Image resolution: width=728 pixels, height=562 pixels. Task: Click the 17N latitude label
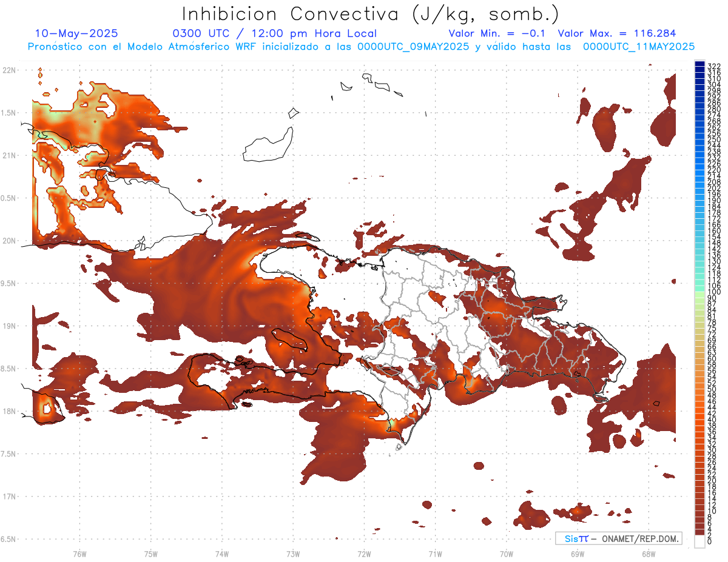(x=8, y=497)
